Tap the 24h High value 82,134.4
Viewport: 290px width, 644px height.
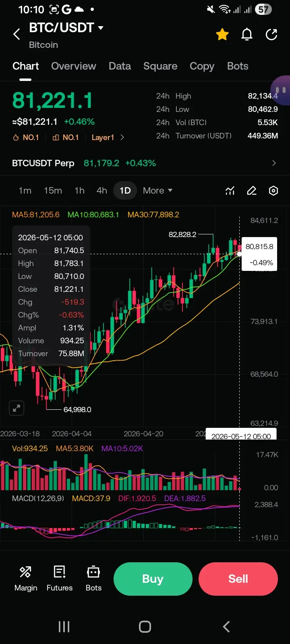(x=263, y=96)
